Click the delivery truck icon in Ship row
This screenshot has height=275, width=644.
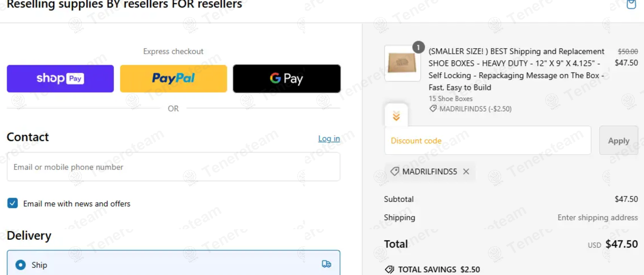point(326,264)
